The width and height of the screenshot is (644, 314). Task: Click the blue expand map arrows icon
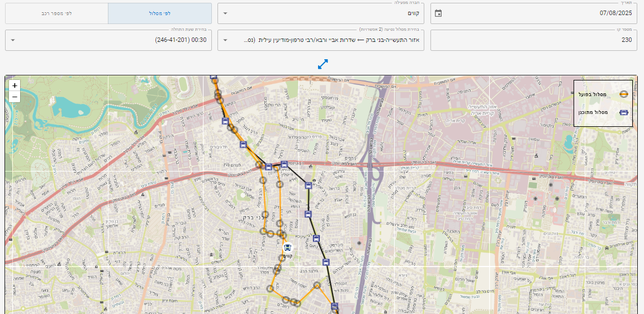(323, 64)
